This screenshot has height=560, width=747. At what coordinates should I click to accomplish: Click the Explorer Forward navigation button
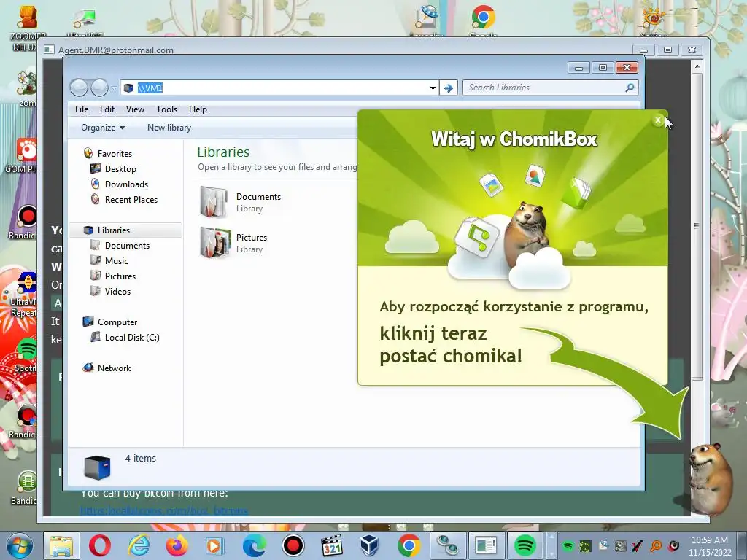pyautogui.click(x=99, y=87)
